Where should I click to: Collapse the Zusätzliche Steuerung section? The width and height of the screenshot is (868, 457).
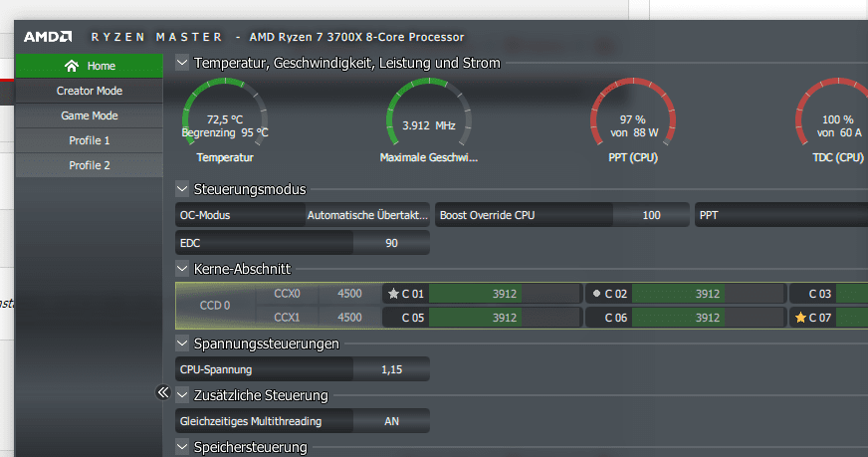click(182, 395)
